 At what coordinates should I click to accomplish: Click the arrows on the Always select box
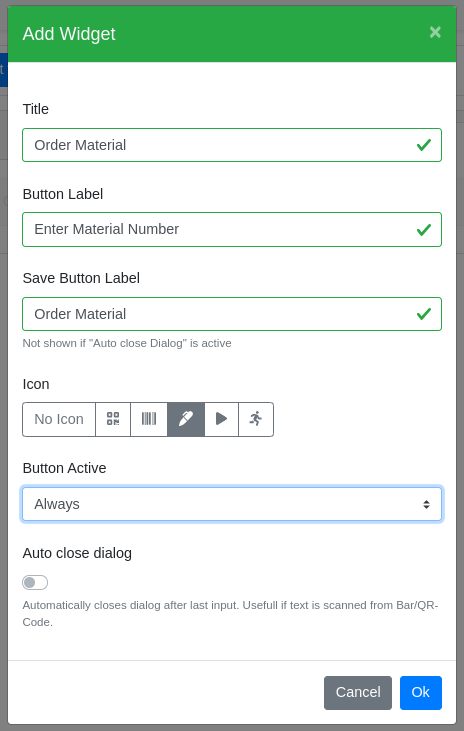[x=426, y=504]
